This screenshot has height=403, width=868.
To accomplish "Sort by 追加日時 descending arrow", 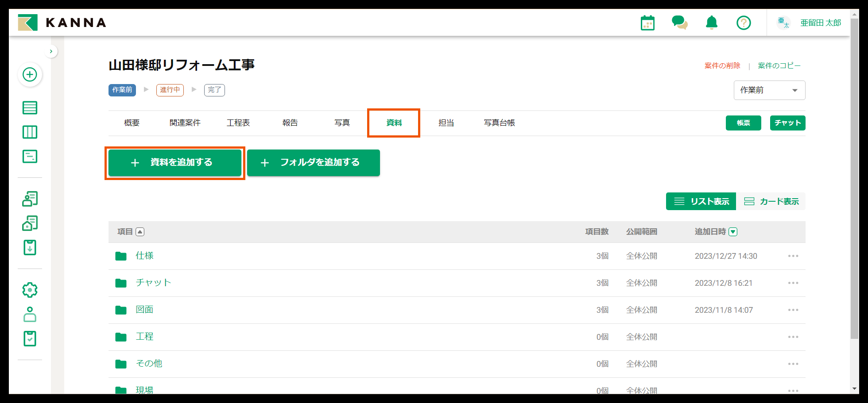I will (x=733, y=232).
